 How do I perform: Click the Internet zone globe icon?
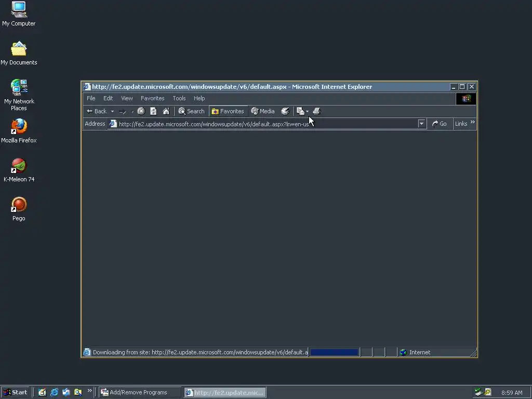[x=403, y=352]
